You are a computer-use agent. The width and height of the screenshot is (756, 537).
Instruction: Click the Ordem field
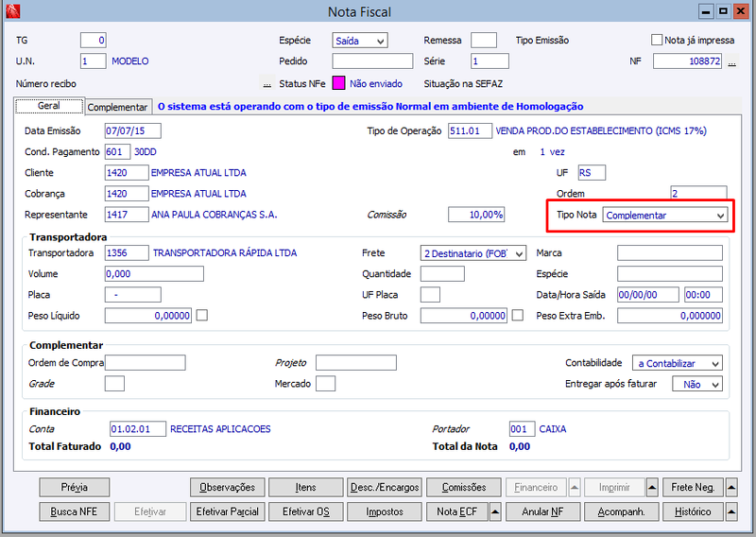coord(698,193)
